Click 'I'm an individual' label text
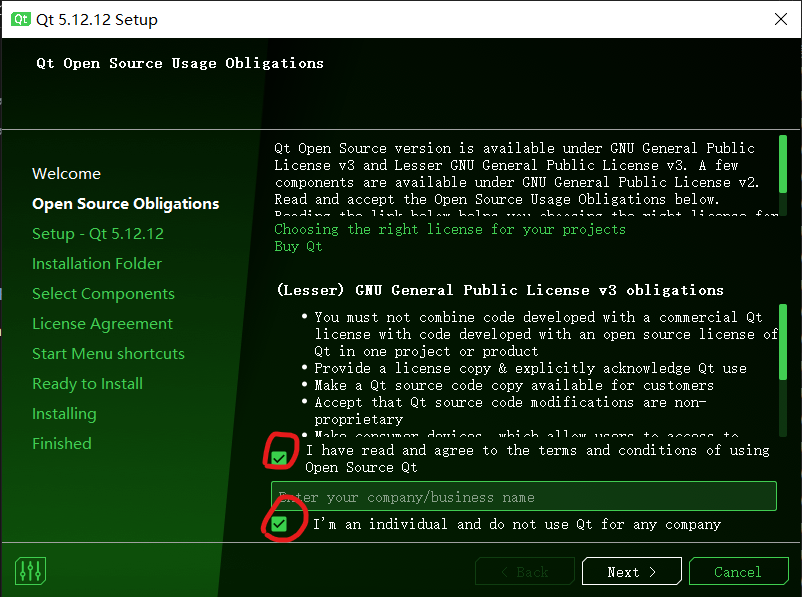Viewport: 802px width, 597px height. (517, 524)
